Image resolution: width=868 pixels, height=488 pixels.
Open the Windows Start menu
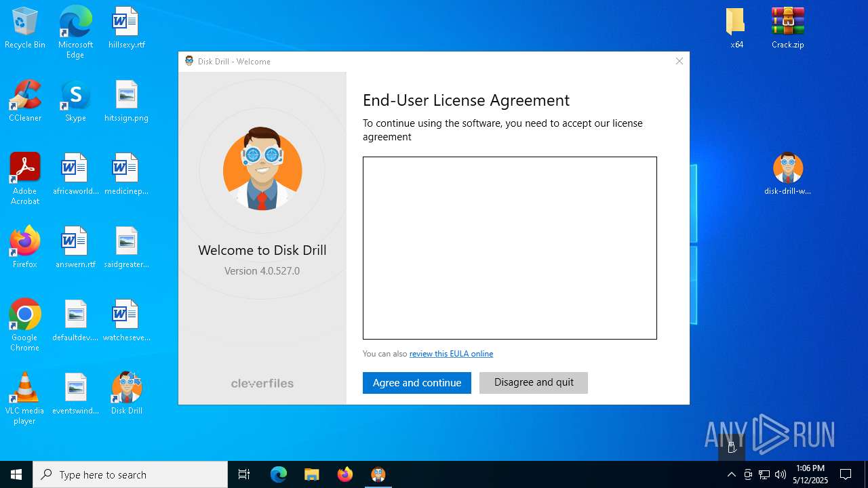pos(16,474)
